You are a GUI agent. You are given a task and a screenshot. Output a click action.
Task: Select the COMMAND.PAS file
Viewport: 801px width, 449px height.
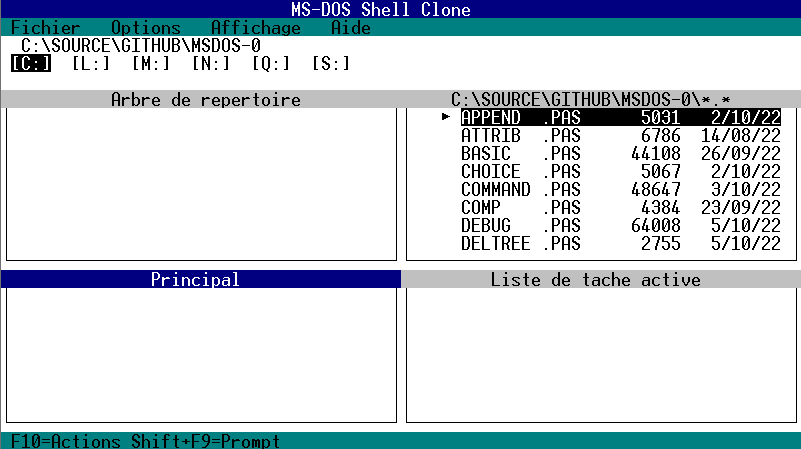(x=520, y=190)
